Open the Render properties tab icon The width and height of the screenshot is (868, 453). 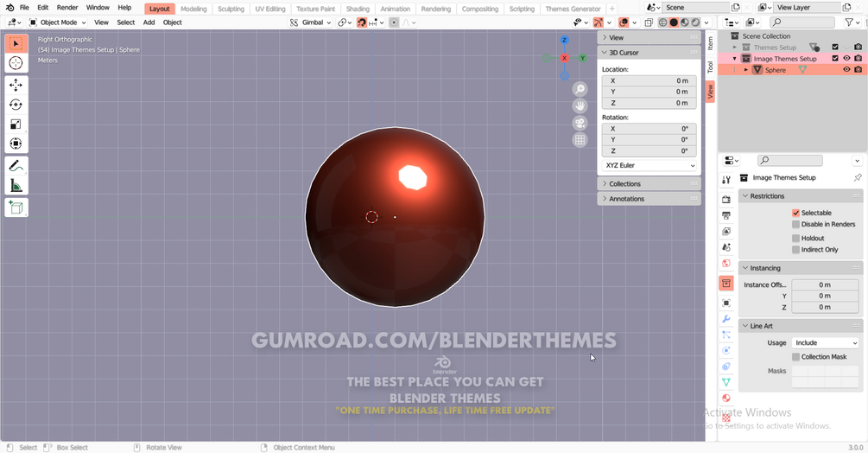click(x=726, y=200)
